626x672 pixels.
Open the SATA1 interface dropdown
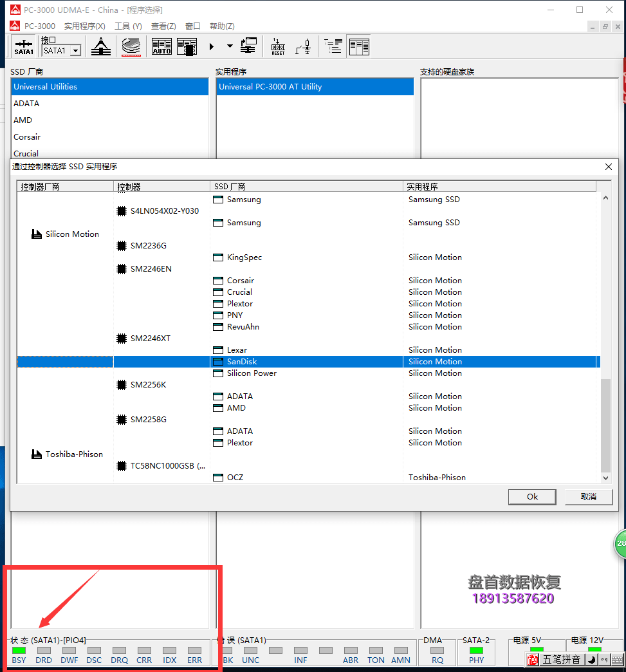pos(76,51)
